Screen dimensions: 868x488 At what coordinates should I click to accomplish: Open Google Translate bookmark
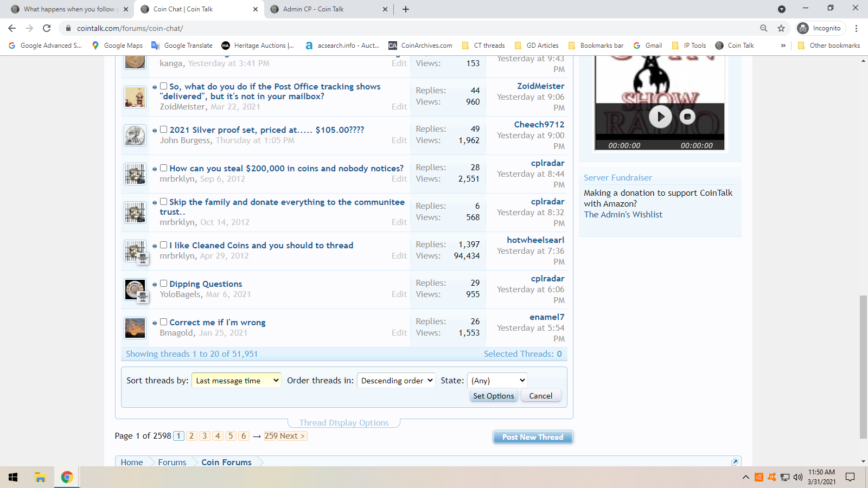[182, 46]
